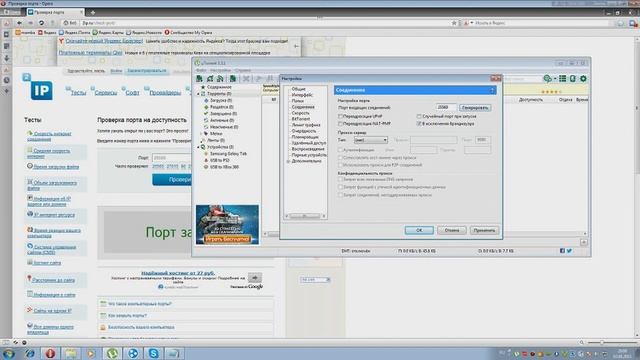Toggle the disable identifying-data leaks checkbox

(340, 187)
